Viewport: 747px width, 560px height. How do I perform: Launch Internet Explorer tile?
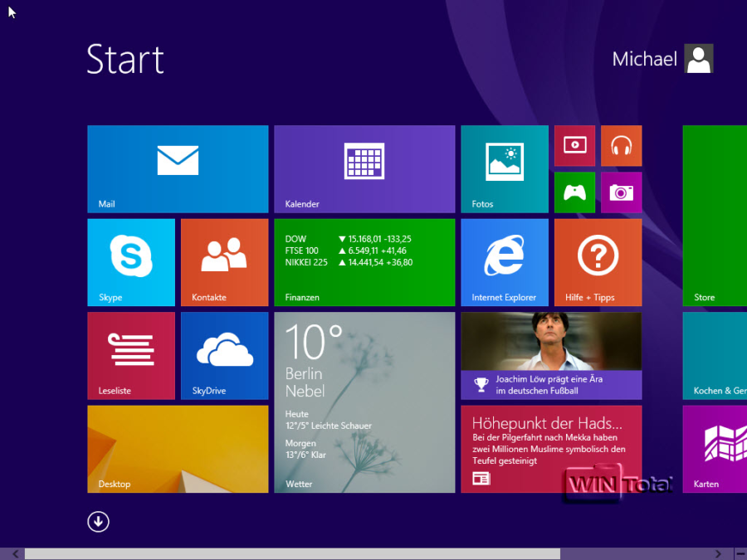click(505, 262)
